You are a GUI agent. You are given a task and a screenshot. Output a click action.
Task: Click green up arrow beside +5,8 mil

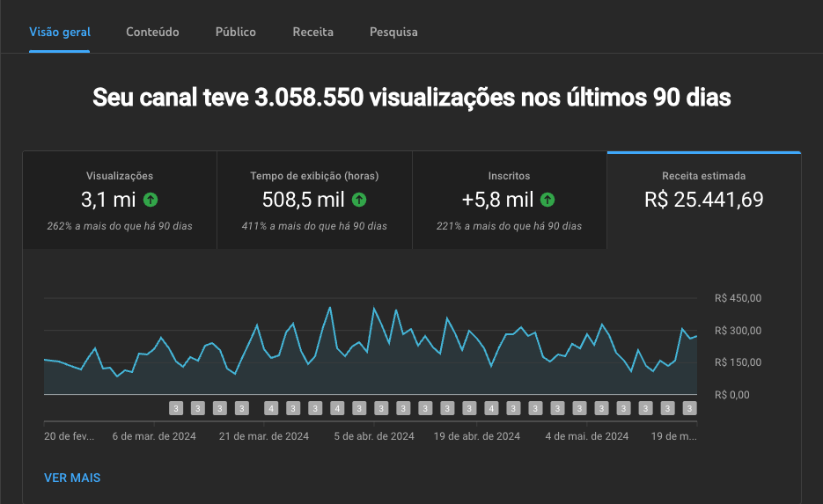[547, 200]
